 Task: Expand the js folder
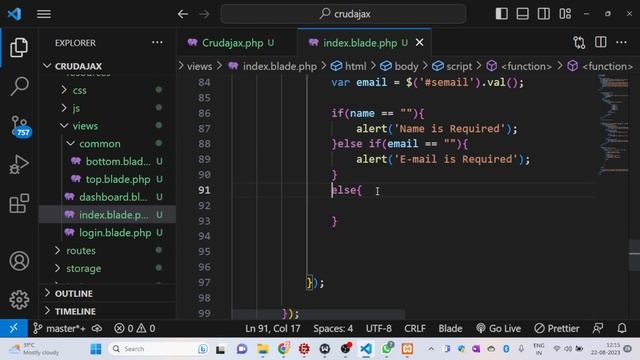pos(107,108)
